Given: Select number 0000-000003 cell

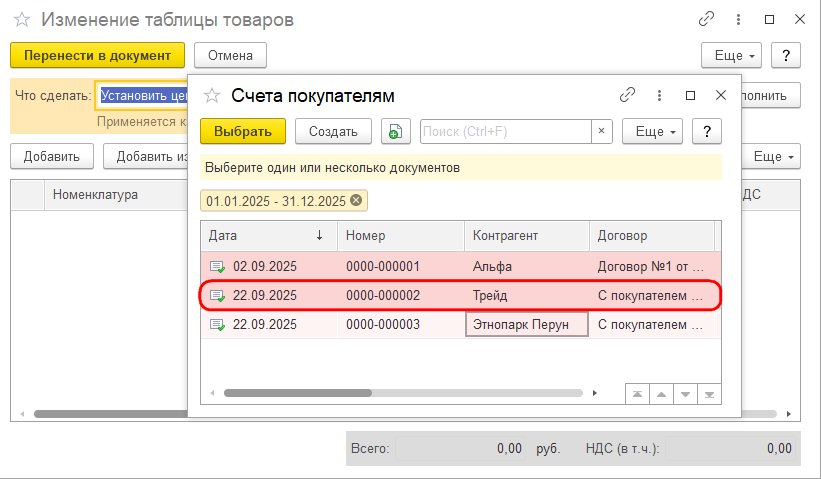Looking at the screenshot, I should click(401, 325).
